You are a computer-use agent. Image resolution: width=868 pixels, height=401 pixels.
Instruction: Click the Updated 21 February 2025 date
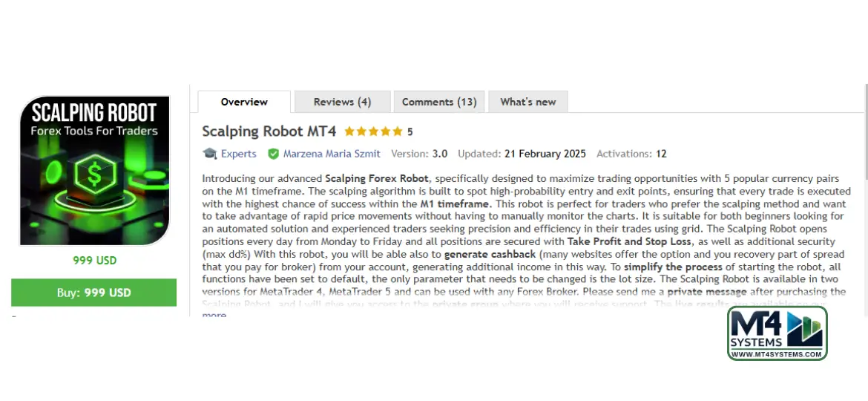(545, 154)
